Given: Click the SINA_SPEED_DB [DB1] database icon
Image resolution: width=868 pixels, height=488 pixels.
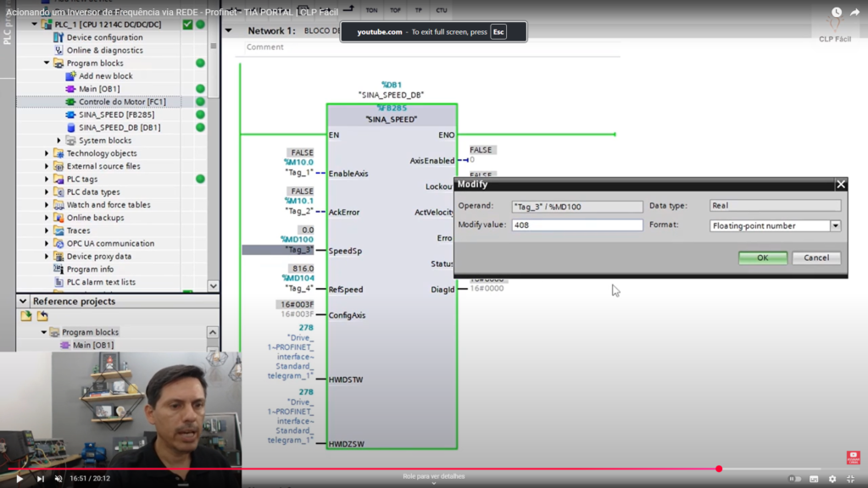Looking at the screenshot, I should pyautogui.click(x=70, y=128).
